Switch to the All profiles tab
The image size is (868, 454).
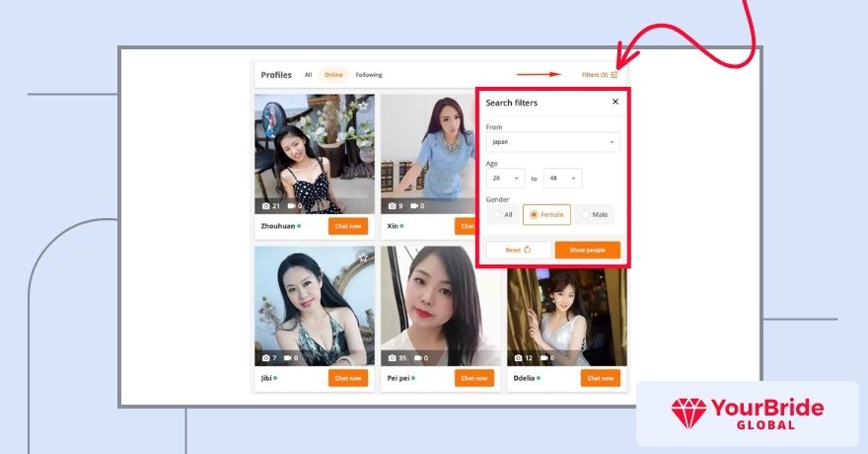pyautogui.click(x=309, y=75)
